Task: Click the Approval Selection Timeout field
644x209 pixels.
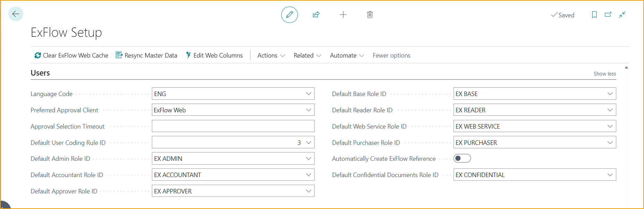Action: (233, 126)
